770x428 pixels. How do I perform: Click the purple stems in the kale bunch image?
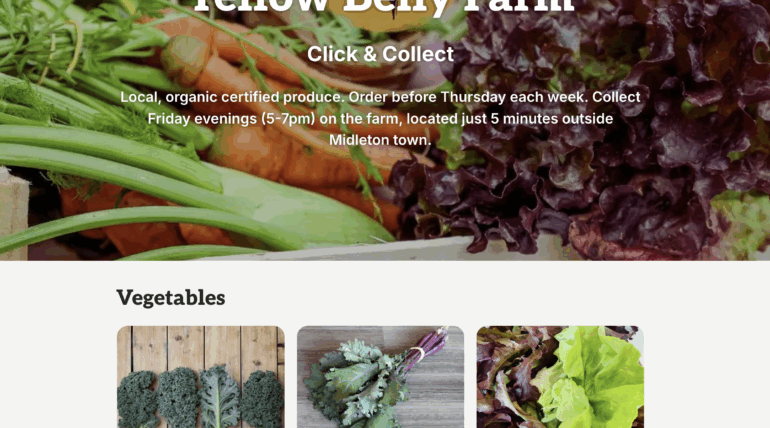tap(425, 351)
